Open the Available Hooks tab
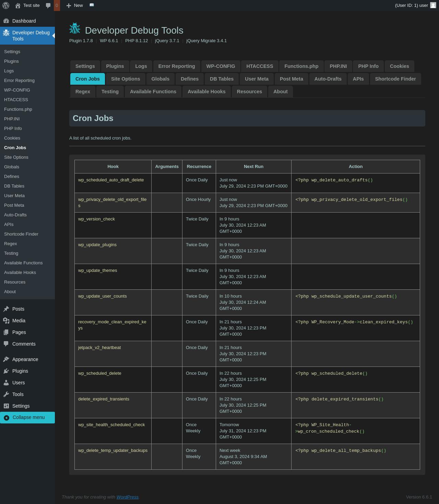This screenshot has width=439, height=504. click(x=206, y=92)
